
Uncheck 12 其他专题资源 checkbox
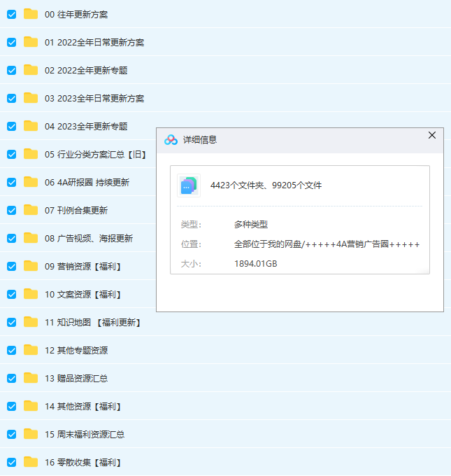[x=11, y=350]
